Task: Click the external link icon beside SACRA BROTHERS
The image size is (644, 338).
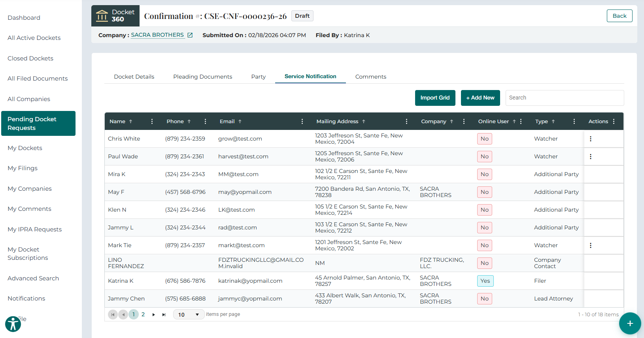Action: pos(190,35)
